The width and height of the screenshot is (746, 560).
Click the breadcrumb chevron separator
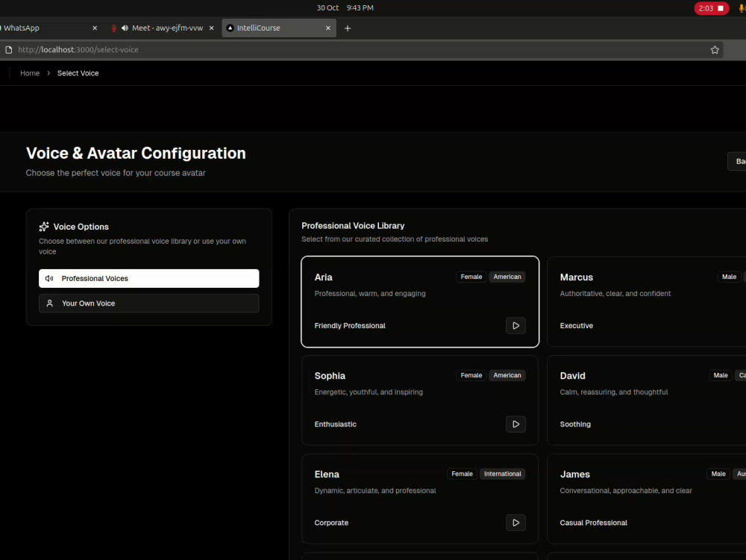pyautogui.click(x=48, y=73)
